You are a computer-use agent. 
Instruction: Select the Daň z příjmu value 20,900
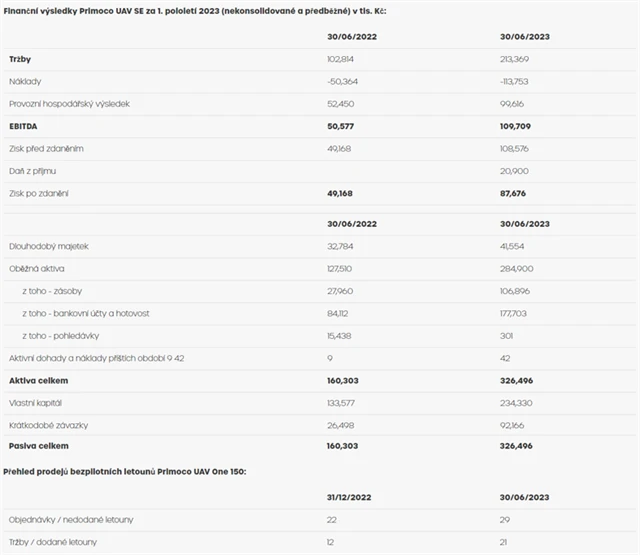pyautogui.click(x=517, y=170)
